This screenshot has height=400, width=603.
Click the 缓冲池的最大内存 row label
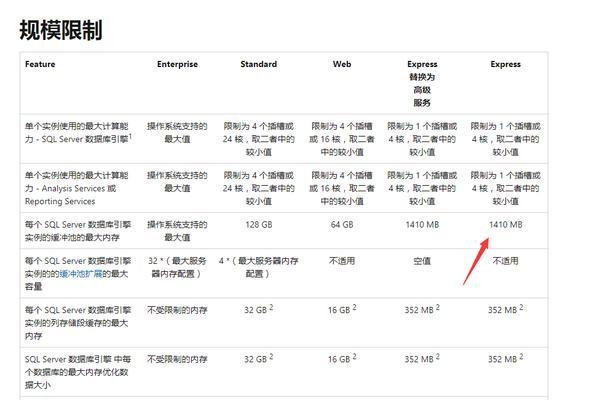(78, 231)
